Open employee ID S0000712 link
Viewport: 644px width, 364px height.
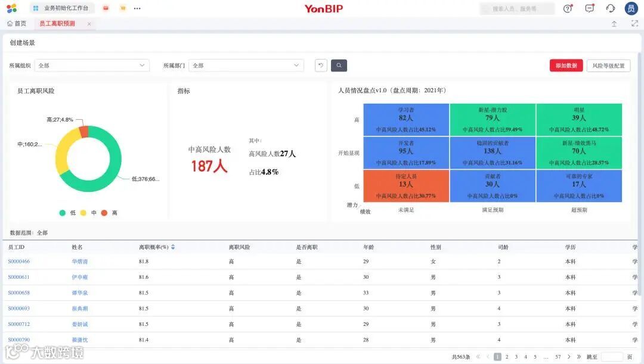(x=19, y=323)
